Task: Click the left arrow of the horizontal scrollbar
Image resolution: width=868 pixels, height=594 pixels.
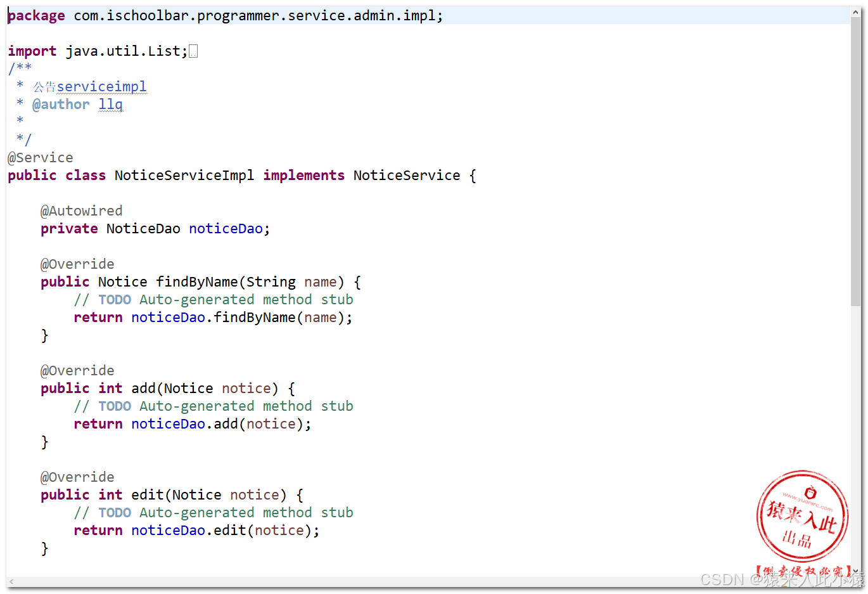Action: pos(11,581)
